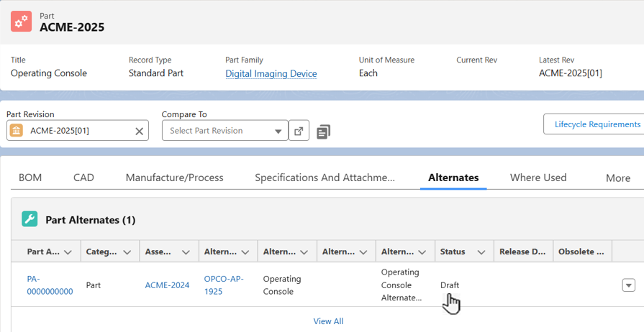Open the Manufacture/Process tab
The width and height of the screenshot is (644, 332).
pyautogui.click(x=174, y=177)
